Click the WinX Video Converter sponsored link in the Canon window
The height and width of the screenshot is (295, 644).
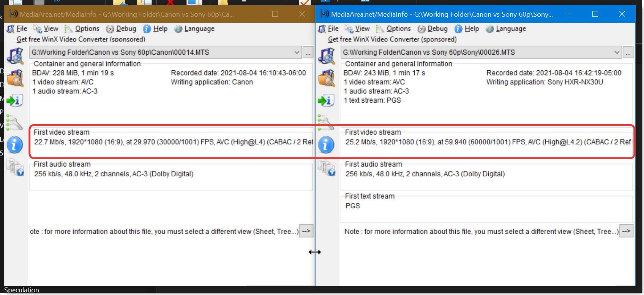81,39
